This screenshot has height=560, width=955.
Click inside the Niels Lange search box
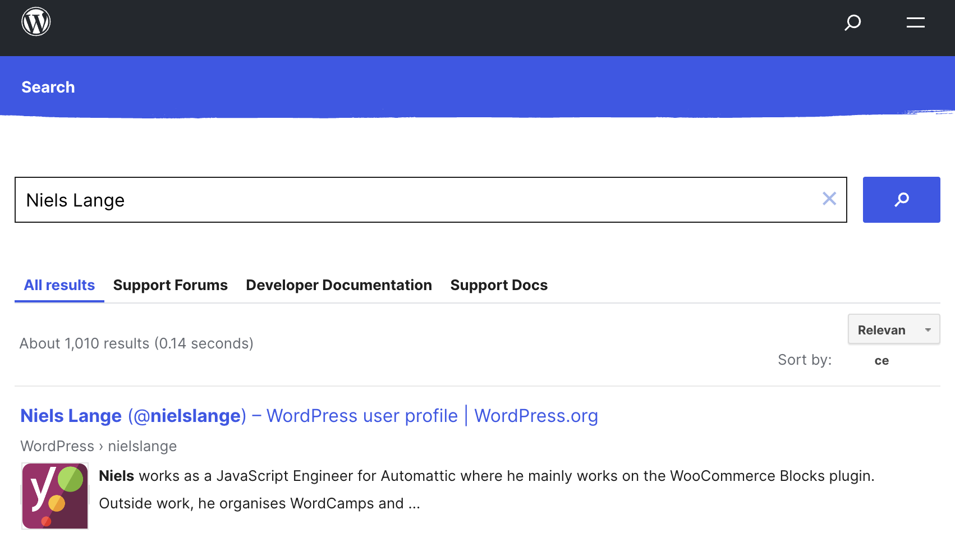[x=393, y=200]
